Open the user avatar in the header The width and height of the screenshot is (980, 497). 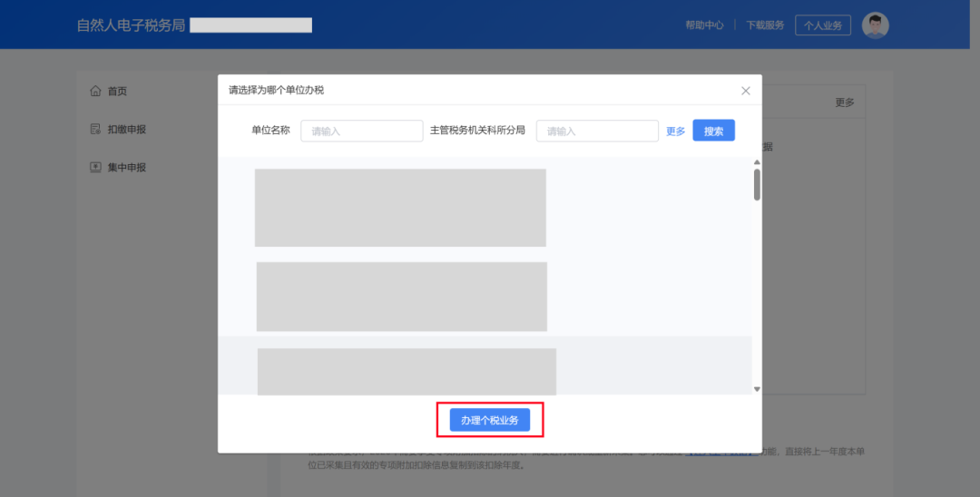[x=875, y=25]
